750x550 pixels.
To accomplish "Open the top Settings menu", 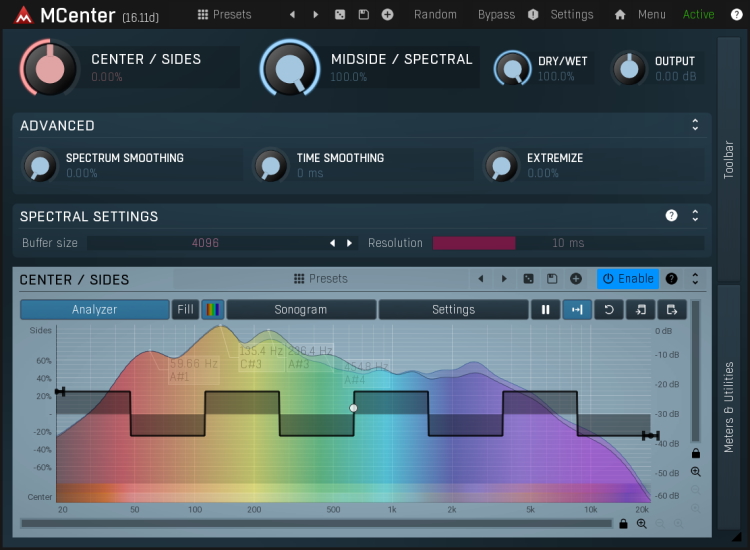I will coord(571,15).
